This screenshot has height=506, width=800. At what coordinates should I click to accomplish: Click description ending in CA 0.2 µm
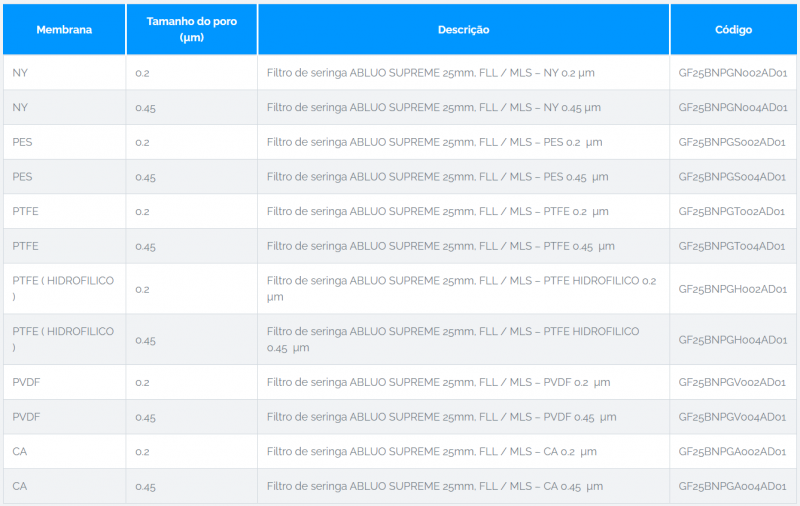point(432,452)
